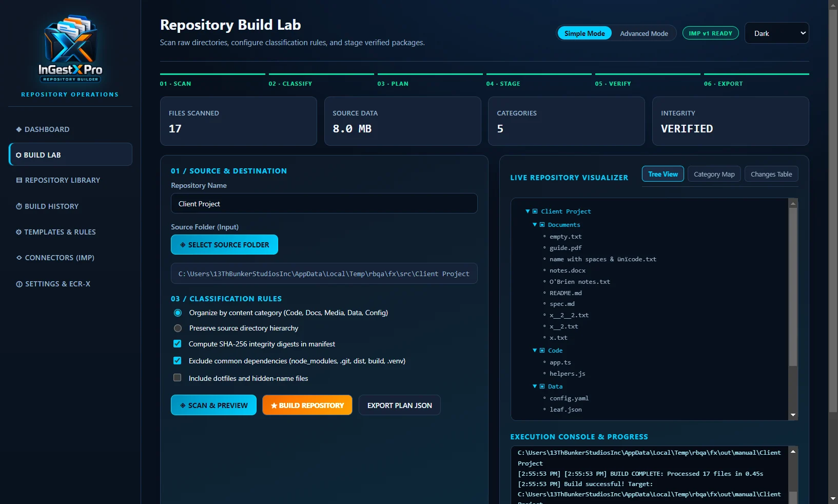This screenshot has height=504, width=838.
Task: Switch to Advanced Mode
Action: [644, 33]
